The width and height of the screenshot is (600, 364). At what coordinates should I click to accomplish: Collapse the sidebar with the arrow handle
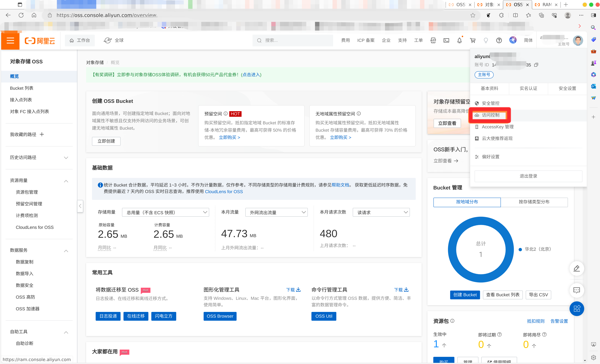tap(80, 206)
